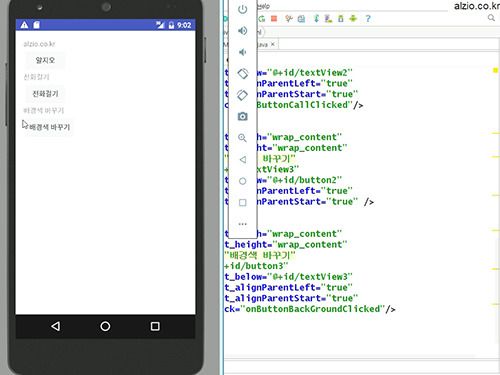Tap the 배경색 바꾸기 button in the app
The width and height of the screenshot is (500, 375).
pyautogui.click(x=49, y=127)
